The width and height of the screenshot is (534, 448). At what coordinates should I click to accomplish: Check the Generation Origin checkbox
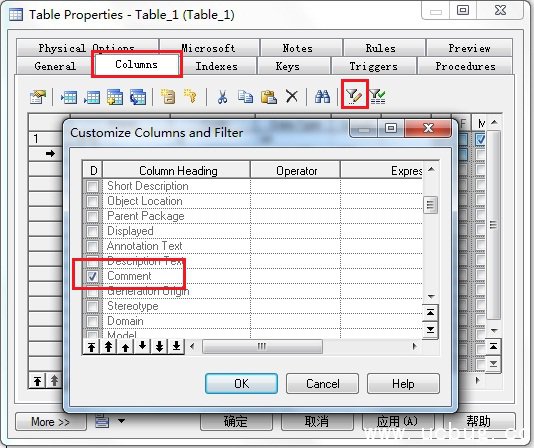[92, 291]
